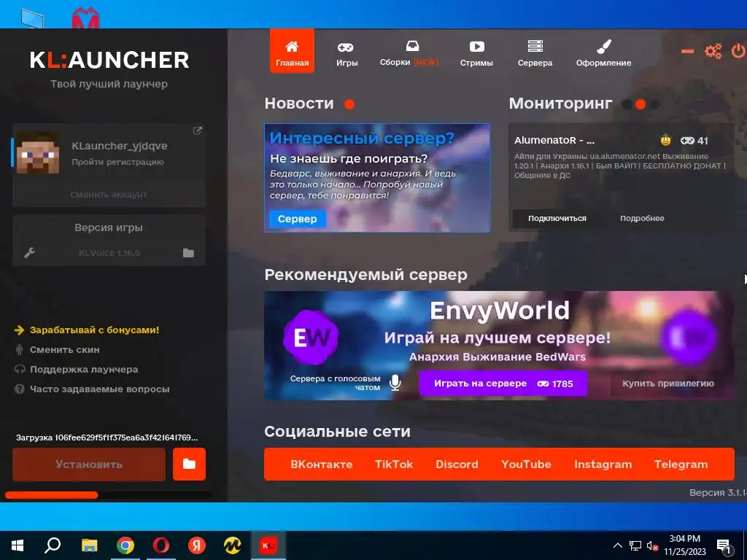The height and width of the screenshot is (560, 747).
Task: Click the orange folder button beside Установить
Action: click(189, 464)
